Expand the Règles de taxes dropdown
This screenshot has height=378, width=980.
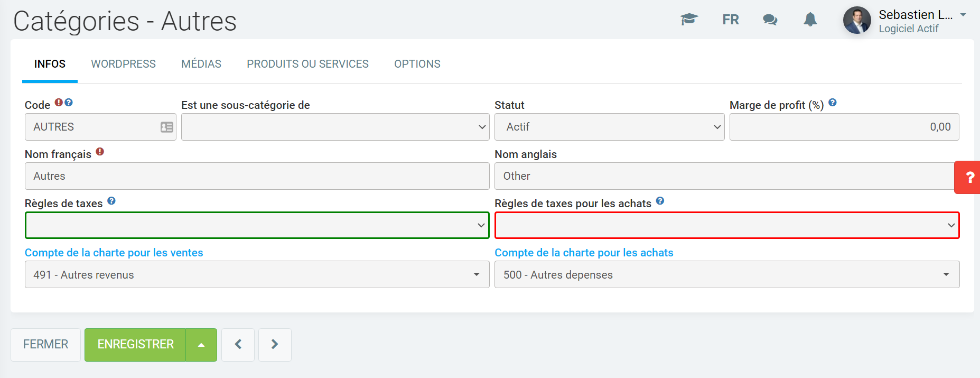pos(257,225)
